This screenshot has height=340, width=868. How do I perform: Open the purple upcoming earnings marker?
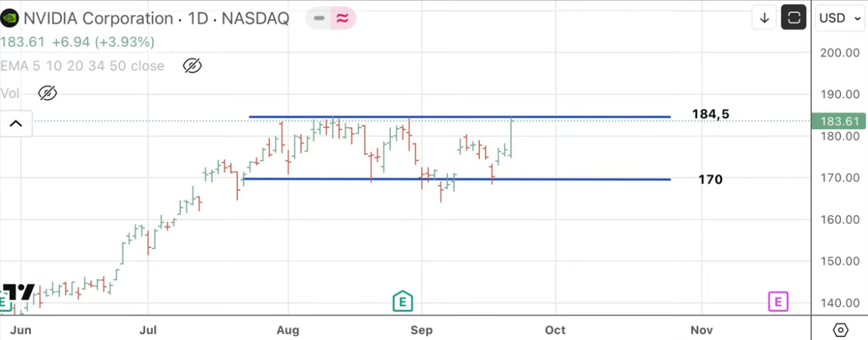coord(778,302)
